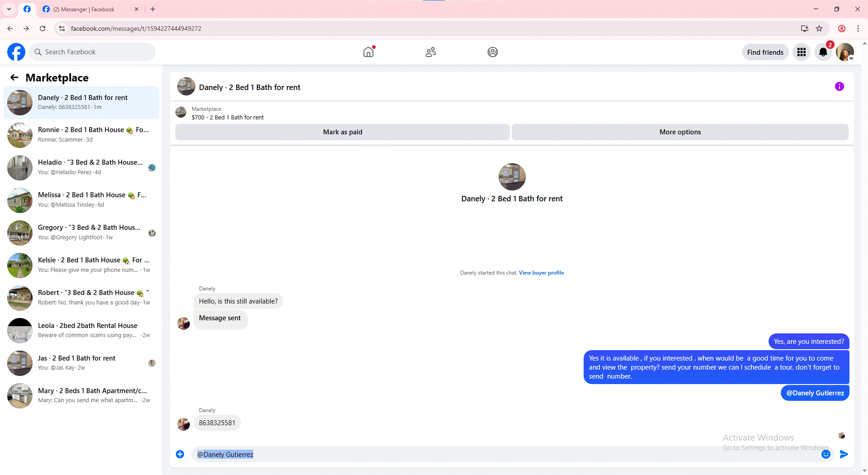Open the emoji picker

coord(826,454)
